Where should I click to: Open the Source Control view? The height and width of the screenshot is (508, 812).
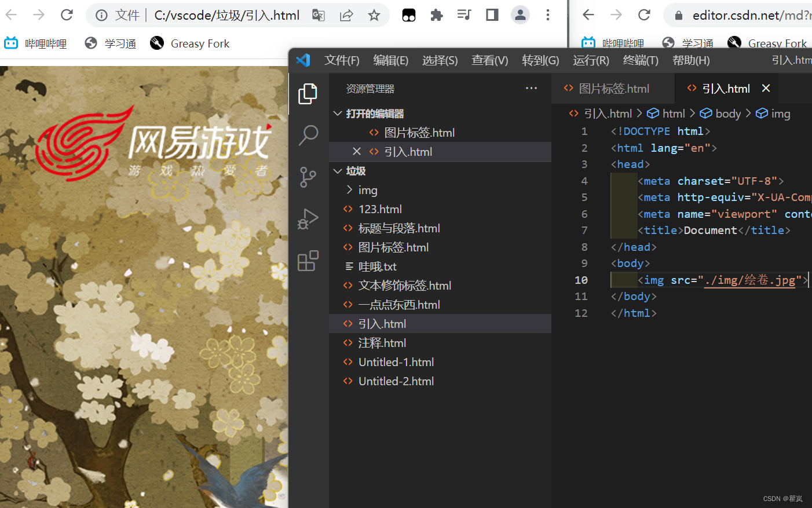coord(308,177)
